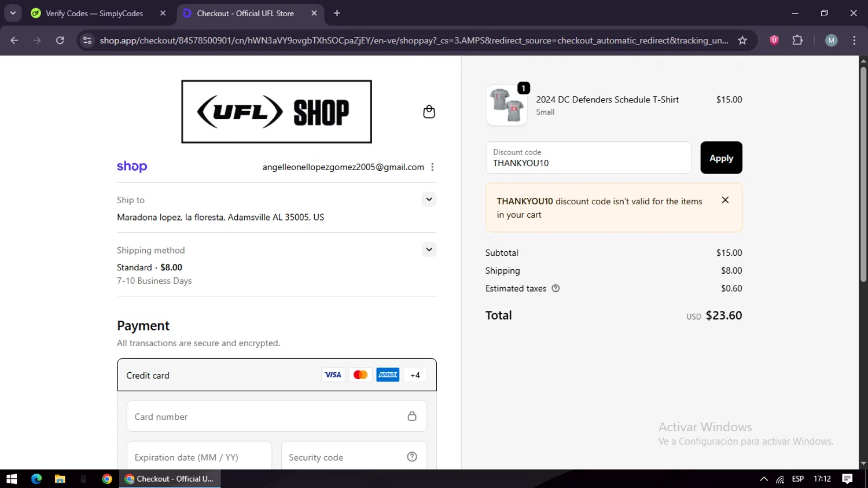Viewport: 868px width, 488px height.
Task: Close the Checkout UFL Store tab
Action: [x=314, y=13]
